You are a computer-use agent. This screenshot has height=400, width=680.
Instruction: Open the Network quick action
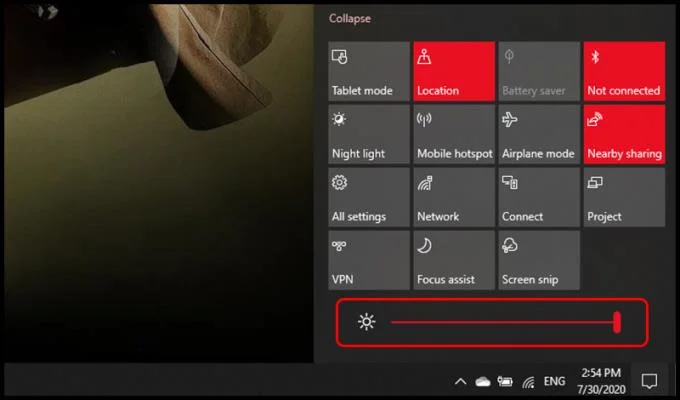pyautogui.click(x=454, y=197)
